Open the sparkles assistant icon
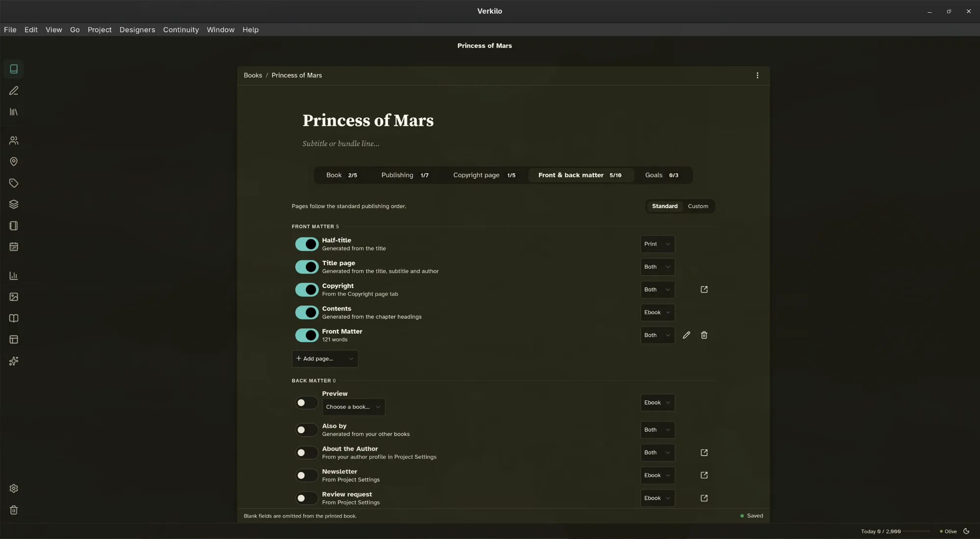Screen dimensions: 980x539 coord(14,361)
